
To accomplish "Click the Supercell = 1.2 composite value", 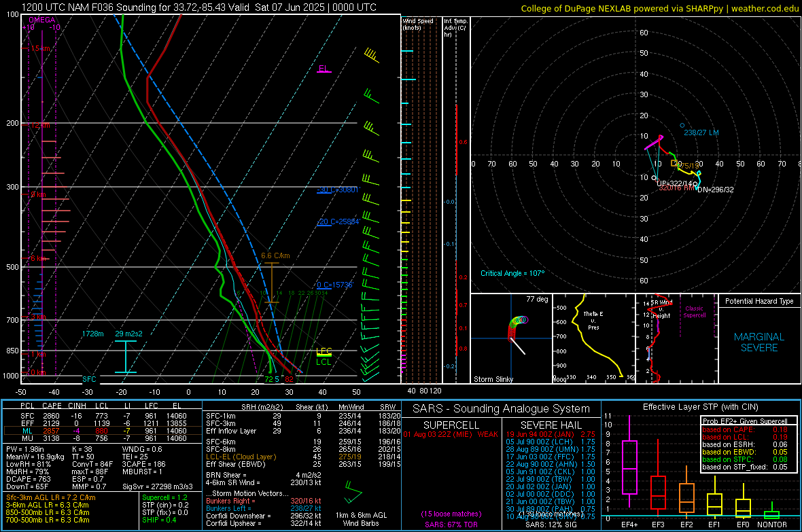I will pyautogui.click(x=164, y=497).
